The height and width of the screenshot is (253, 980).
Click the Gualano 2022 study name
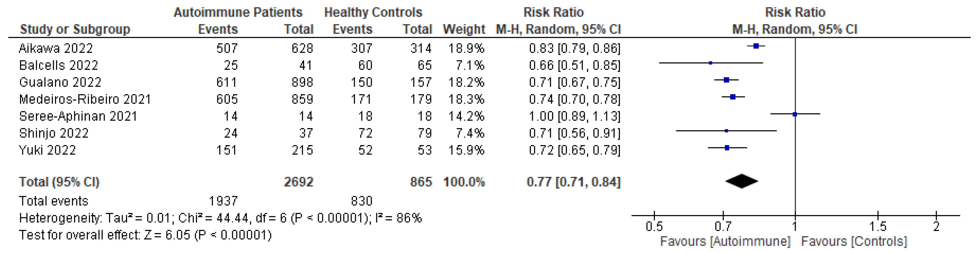[60, 82]
